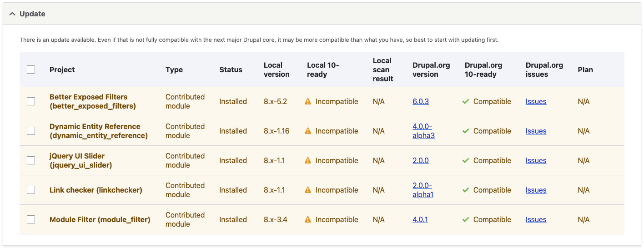Click local version 8.x-1.16 cell
644x248 pixels.
click(277, 131)
